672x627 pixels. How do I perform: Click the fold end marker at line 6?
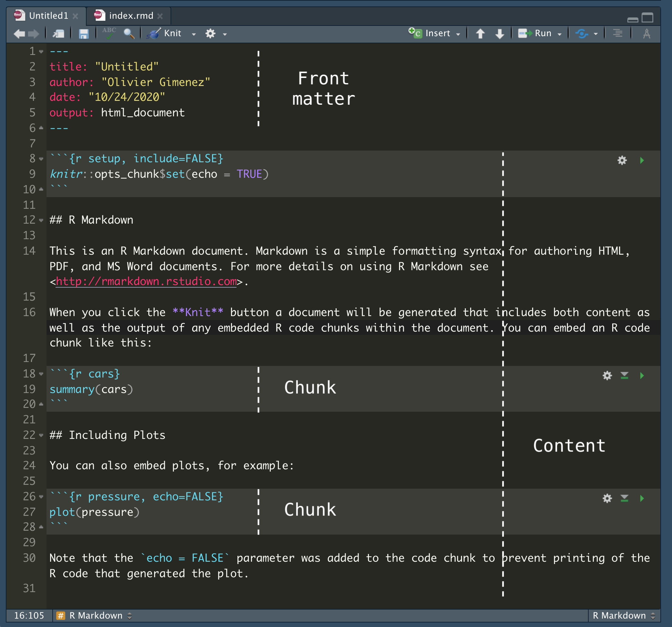coord(41,128)
